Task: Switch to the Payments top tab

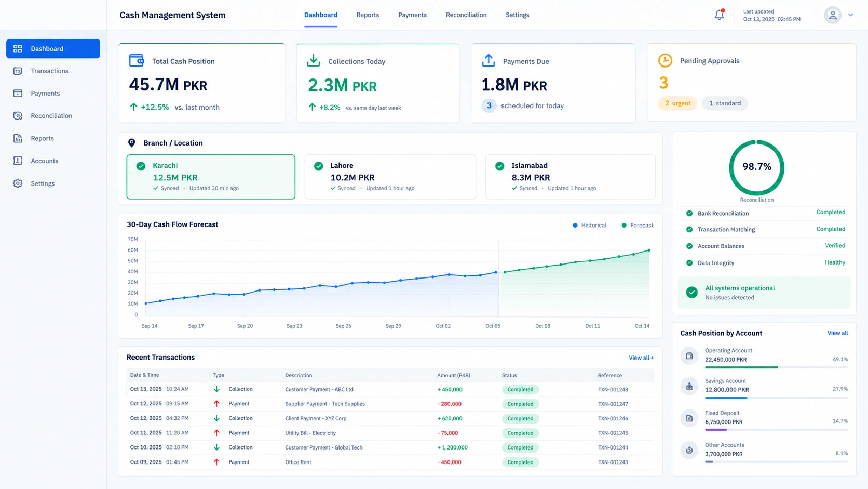Action: (x=412, y=15)
